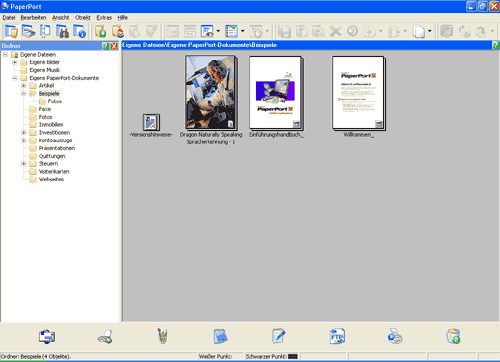500x362 pixels.
Task: Select the Präsentationen folder
Action: tap(57, 148)
